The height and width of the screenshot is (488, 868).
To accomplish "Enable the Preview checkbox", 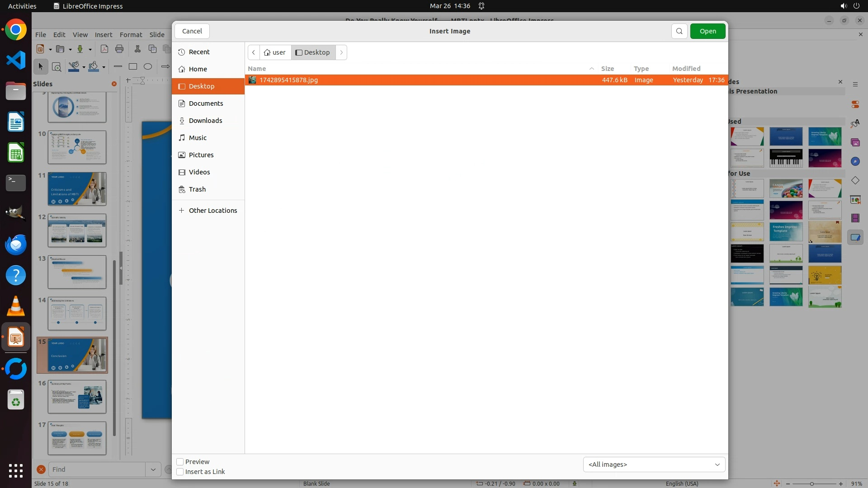I will point(180,462).
